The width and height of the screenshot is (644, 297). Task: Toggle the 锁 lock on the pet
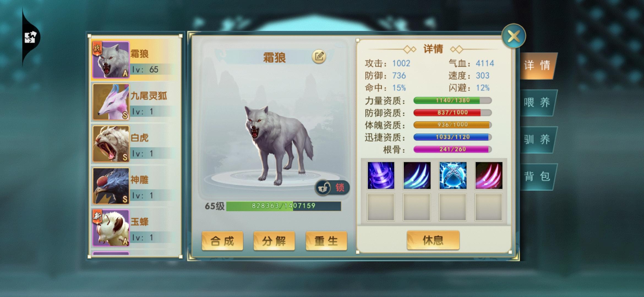332,188
